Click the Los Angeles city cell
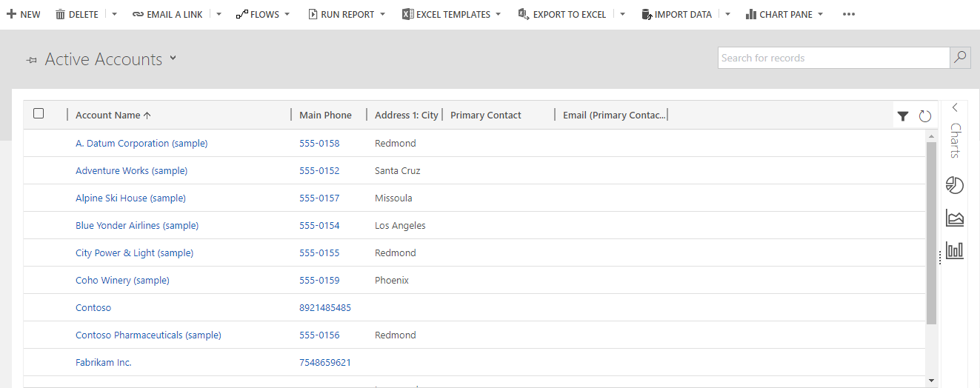Screen dimensions: 980x388 coord(400,226)
